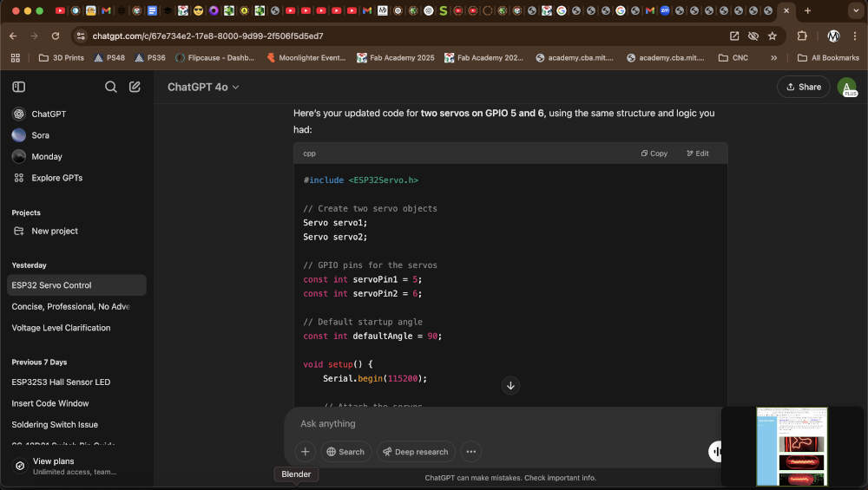Open the ESP32 Servo Control chat

coord(76,285)
